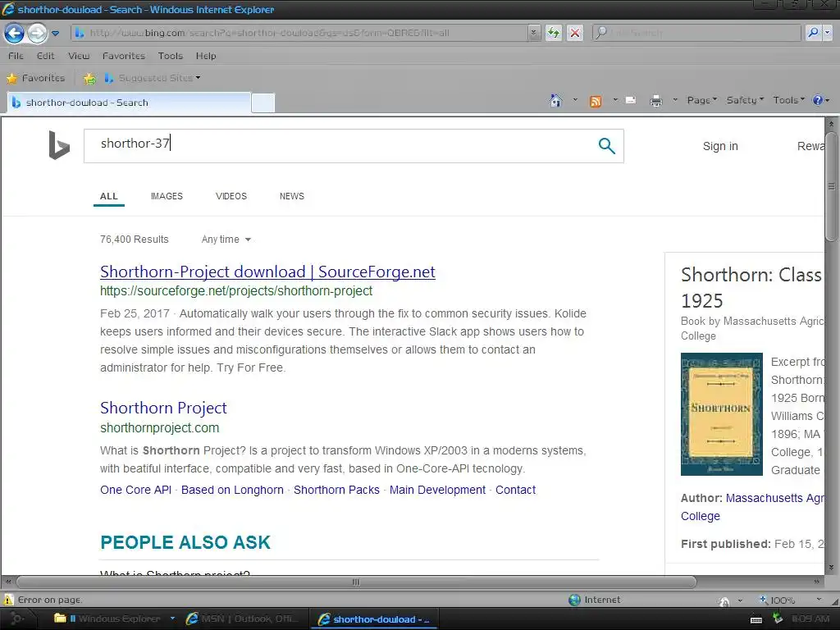Screen dimensions: 840x630
Task: Click the Read Mail icon
Action: [x=631, y=100]
